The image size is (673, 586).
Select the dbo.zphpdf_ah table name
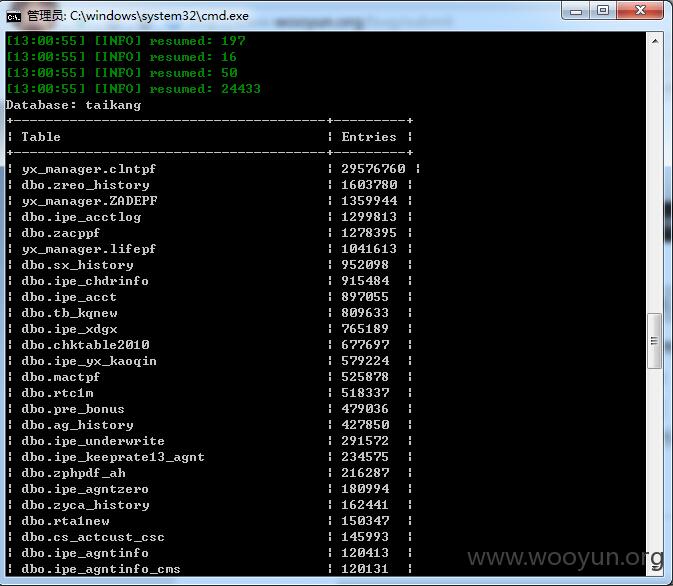coord(73,474)
